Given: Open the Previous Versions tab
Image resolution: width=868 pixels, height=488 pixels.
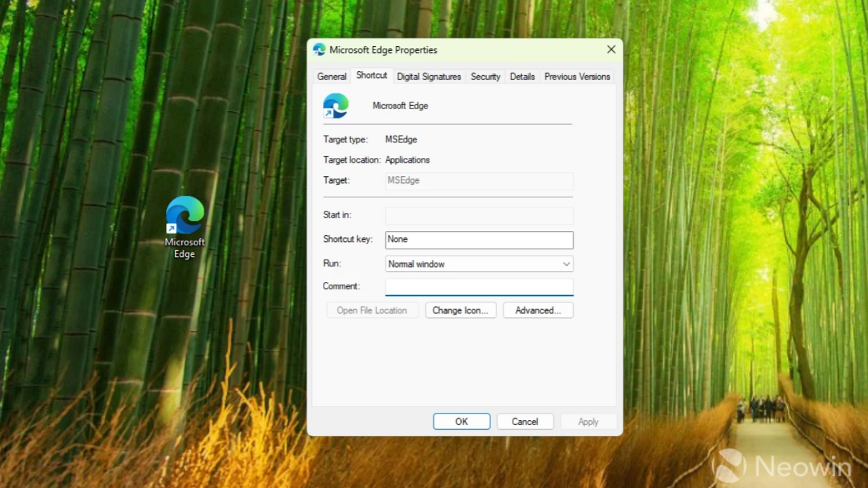Looking at the screenshot, I should [577, 77].
